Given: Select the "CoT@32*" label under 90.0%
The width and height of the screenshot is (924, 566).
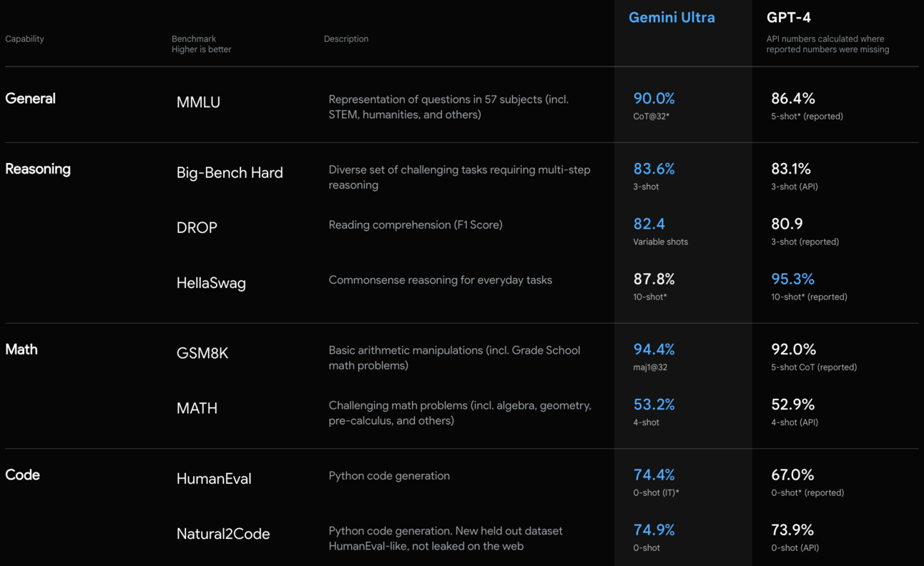Looking at the screenshot, I should tap(651, 116).
